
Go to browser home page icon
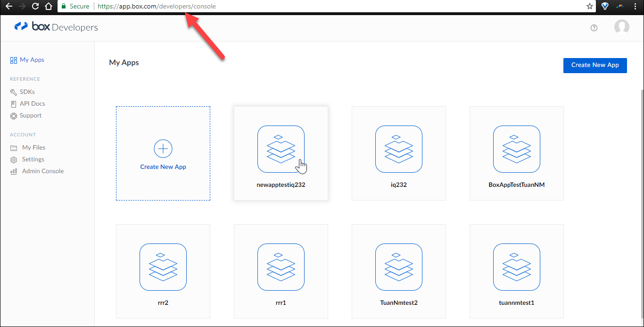(48, 6)
